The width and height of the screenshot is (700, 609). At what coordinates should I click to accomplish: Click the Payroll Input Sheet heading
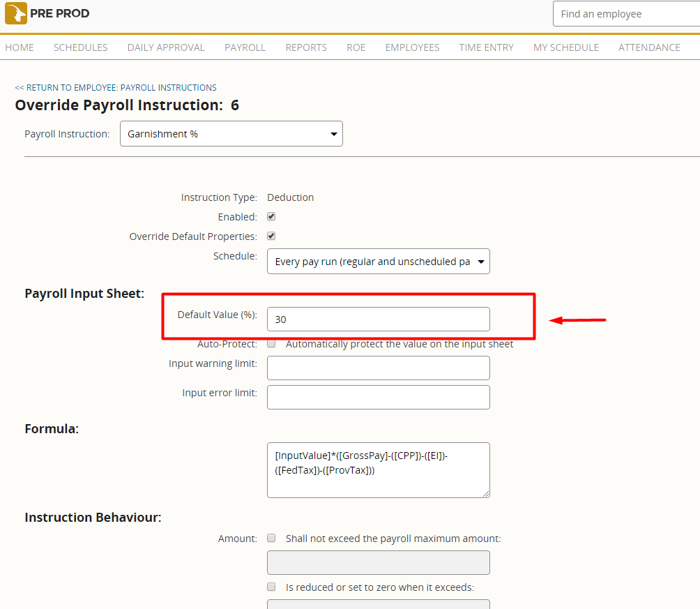point(84,294)
